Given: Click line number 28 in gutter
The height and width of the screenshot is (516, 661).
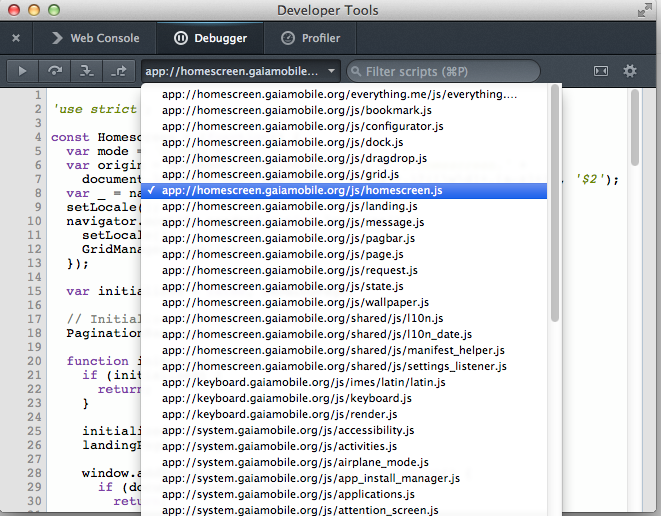Looking at the screenshot, I should 35,473.
